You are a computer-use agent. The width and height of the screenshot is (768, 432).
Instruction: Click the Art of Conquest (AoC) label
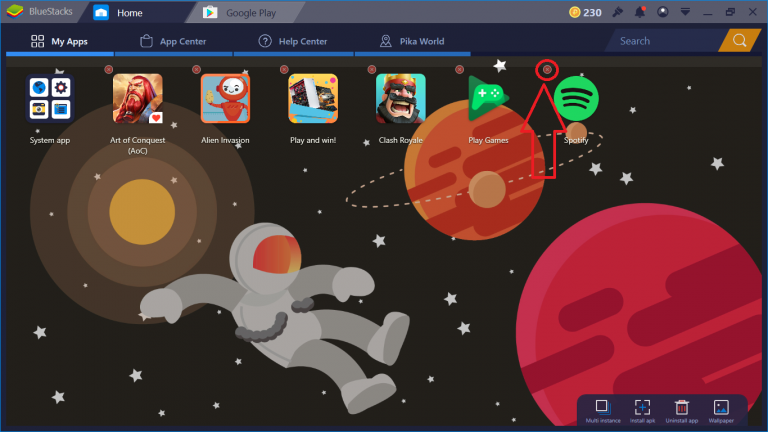138,145
